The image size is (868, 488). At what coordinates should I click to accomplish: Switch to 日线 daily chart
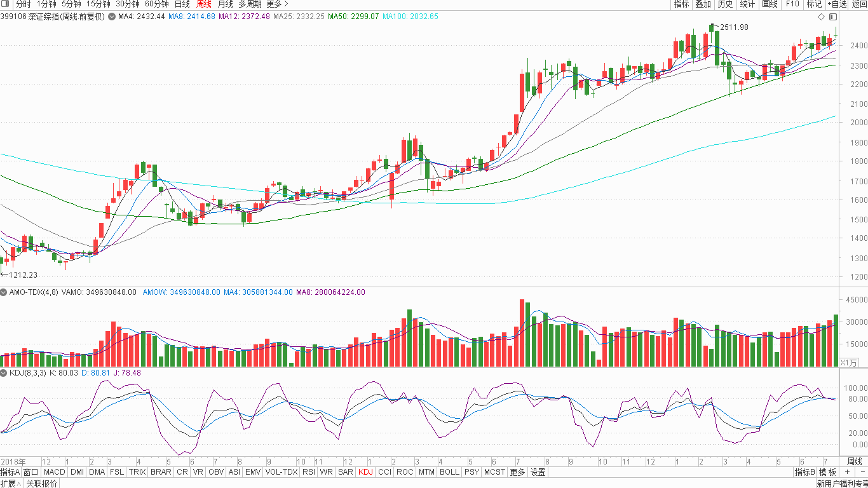pos(182,4)
